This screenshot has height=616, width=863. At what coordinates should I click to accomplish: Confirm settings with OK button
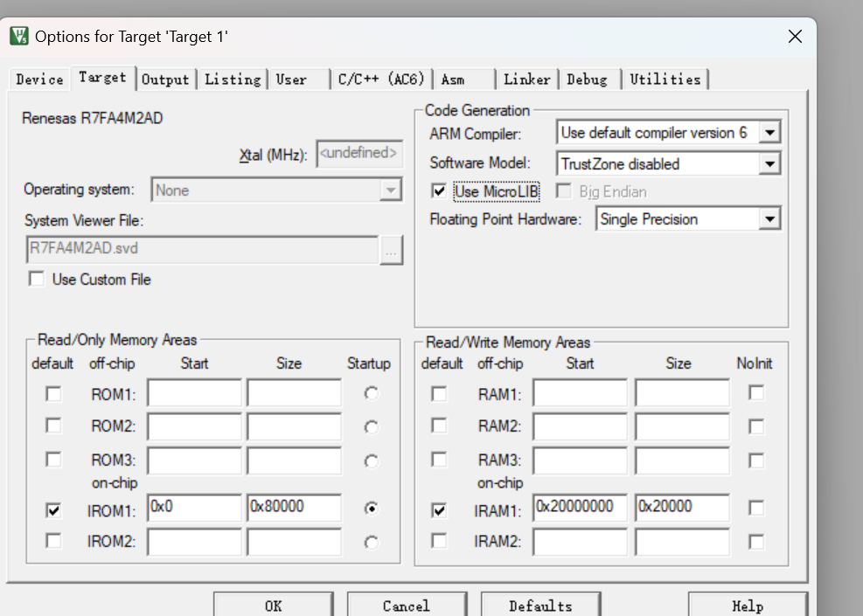[274, 605]
